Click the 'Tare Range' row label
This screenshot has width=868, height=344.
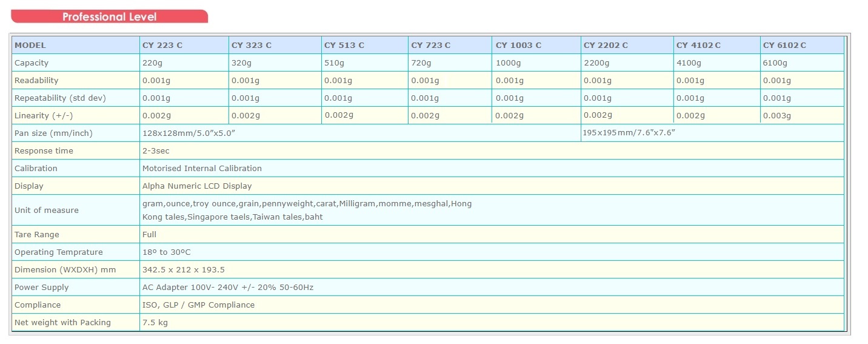click(x=37, y=235)
